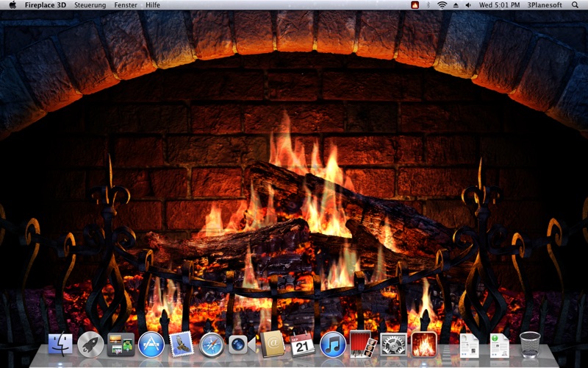Launch Safari from the Dock
This screenshot has width=588, height=368.
(x=212, y=344)
